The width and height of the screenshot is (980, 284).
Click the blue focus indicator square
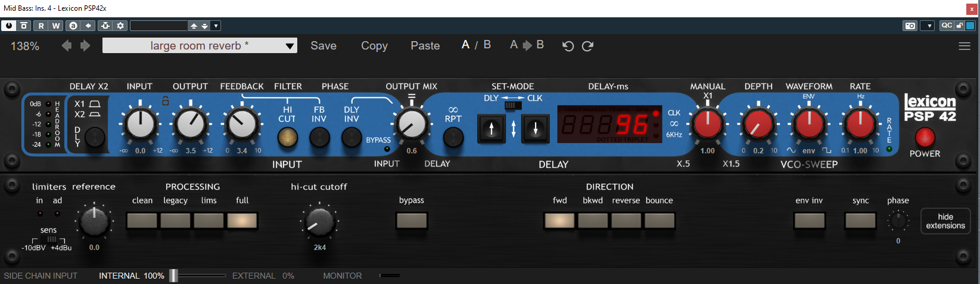pos(970,26)
